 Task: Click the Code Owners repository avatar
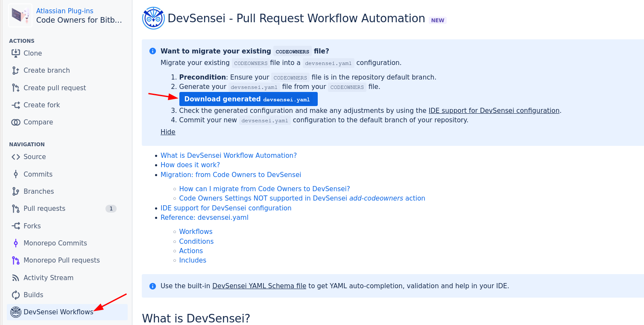tap(20, 15)
